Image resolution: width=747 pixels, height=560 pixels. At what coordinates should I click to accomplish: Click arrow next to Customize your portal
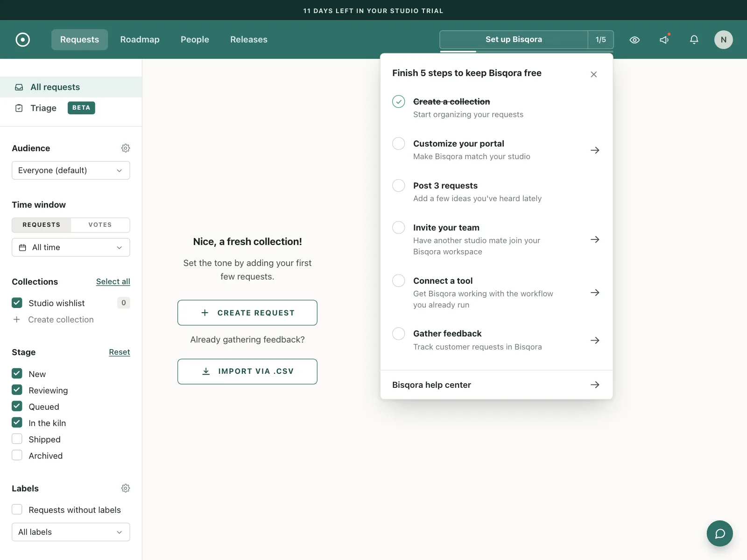tap(595, 150)
